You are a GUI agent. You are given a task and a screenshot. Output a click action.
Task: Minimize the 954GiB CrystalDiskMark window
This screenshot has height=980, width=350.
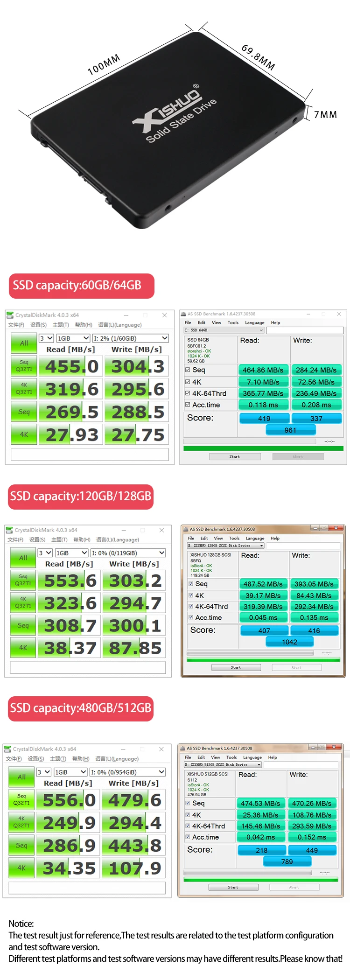(x=123, y=749)
